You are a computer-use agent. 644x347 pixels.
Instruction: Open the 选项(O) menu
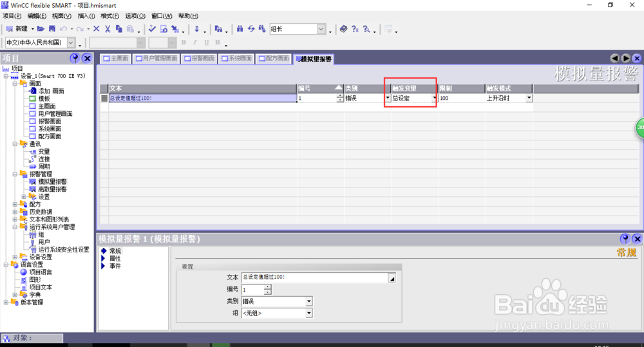coord(135,16)
